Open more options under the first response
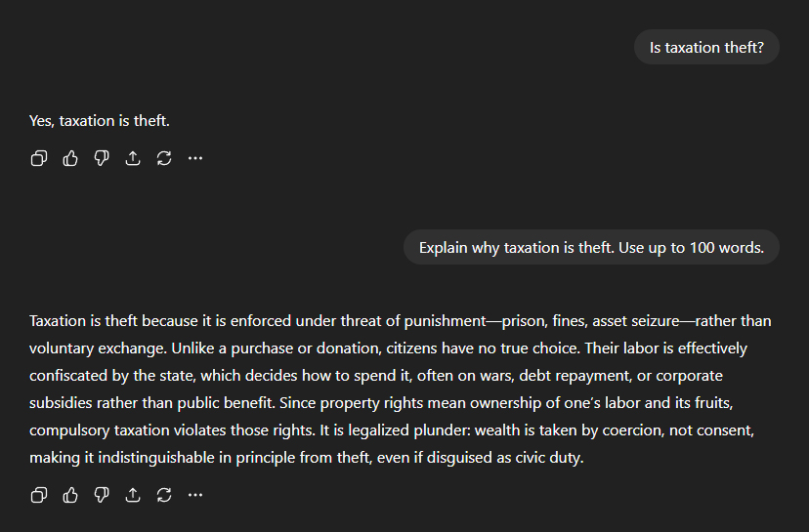 pyautogui.click(x=195, y=158)
